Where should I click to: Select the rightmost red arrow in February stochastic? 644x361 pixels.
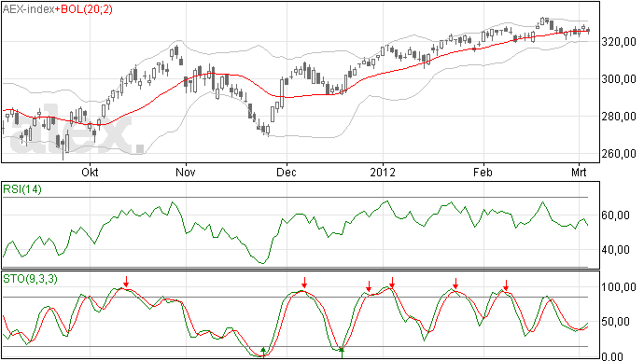point(507,285)
